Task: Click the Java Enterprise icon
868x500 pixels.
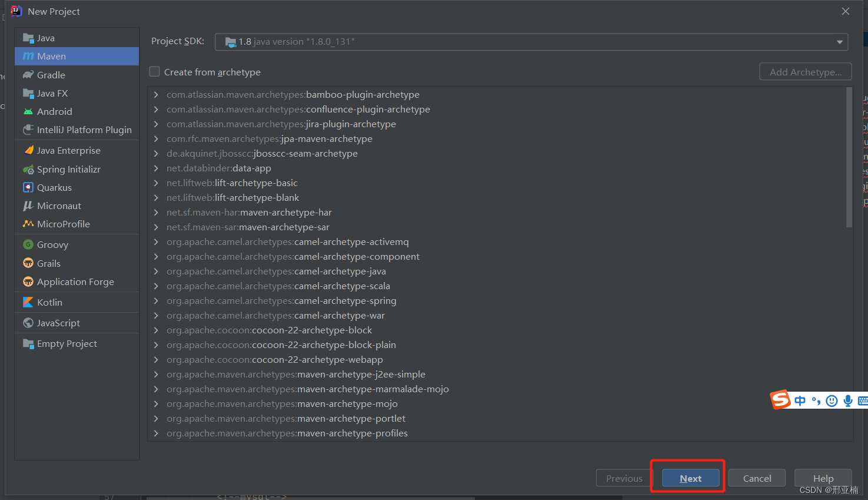Action: click(x=28, y=151)
